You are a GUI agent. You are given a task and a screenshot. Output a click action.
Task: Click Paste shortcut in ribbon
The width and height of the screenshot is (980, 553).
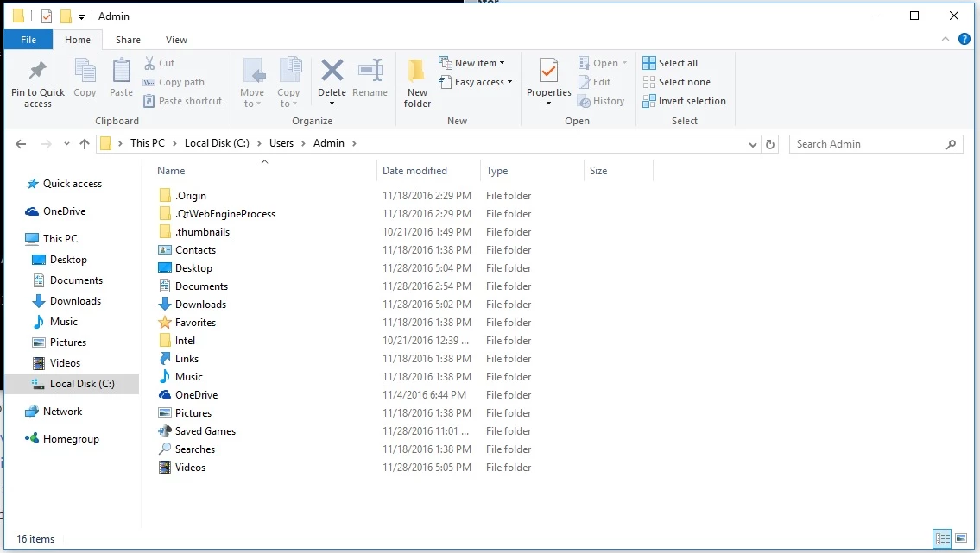point(182,101)
